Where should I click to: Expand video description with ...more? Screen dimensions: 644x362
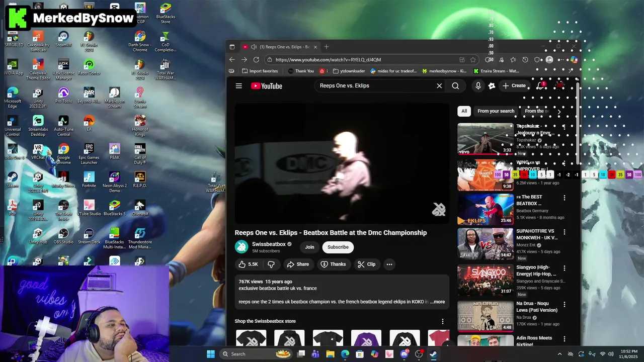[x=437, y=302]
